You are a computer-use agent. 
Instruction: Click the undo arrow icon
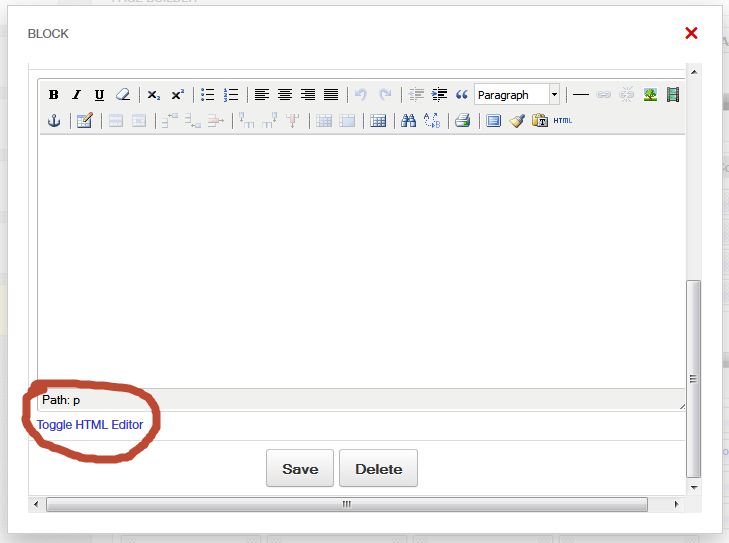click(x=361, y=95)
